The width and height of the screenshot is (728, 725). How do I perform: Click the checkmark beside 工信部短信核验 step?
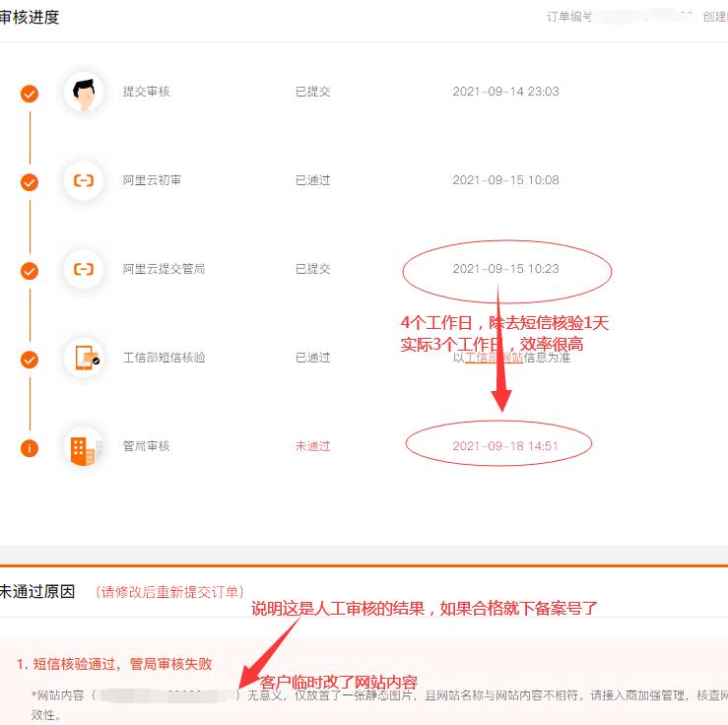(x=30, y=360)
